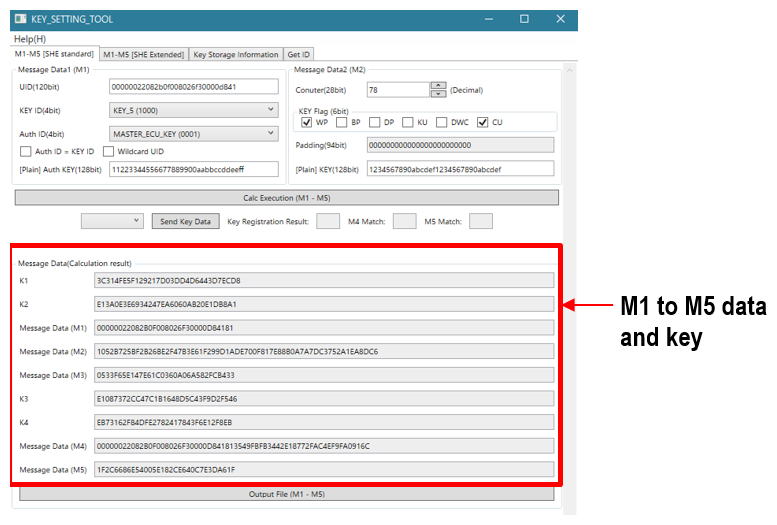This screenshot has width=777, height=525.
Task: Open the Key Storage Information tab
Action: point(236,55)
